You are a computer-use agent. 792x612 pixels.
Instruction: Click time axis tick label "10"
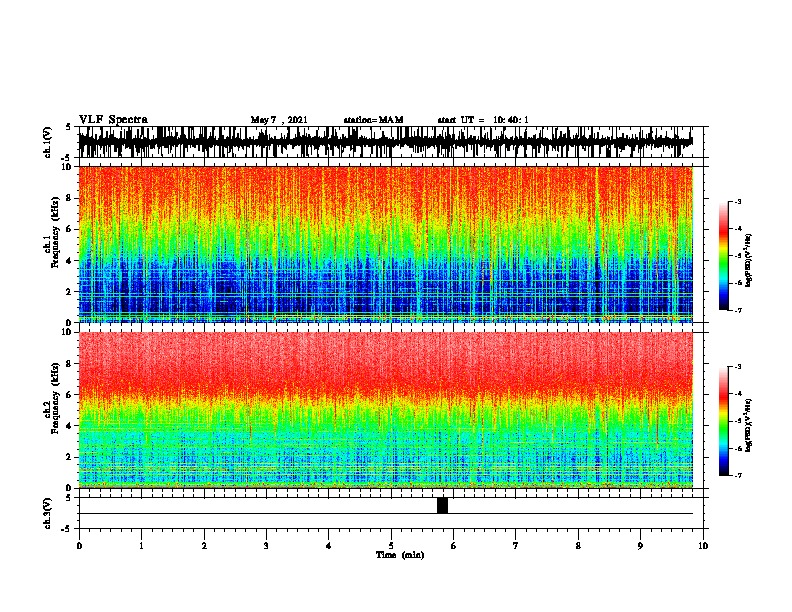[703, 545]
